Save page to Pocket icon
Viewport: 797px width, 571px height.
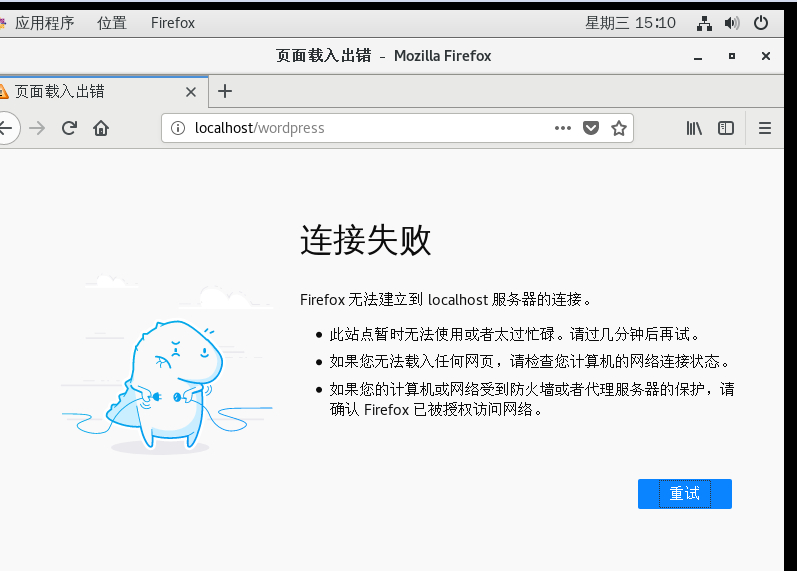tap(591, 128)
